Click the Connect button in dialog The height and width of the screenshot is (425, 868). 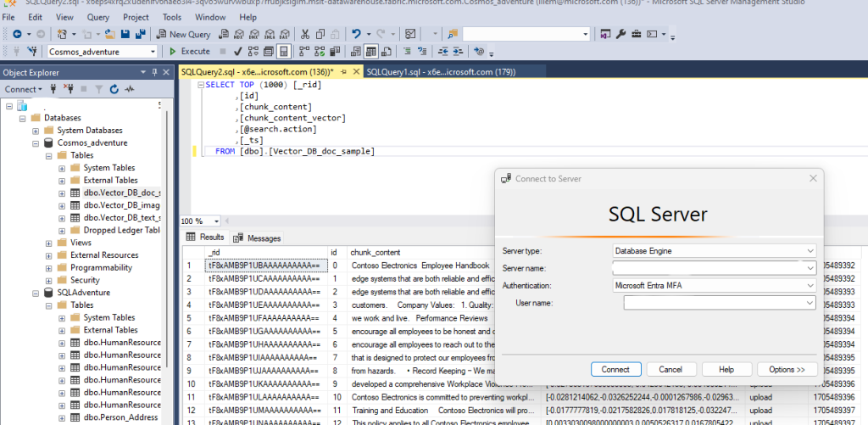(615, 370)
